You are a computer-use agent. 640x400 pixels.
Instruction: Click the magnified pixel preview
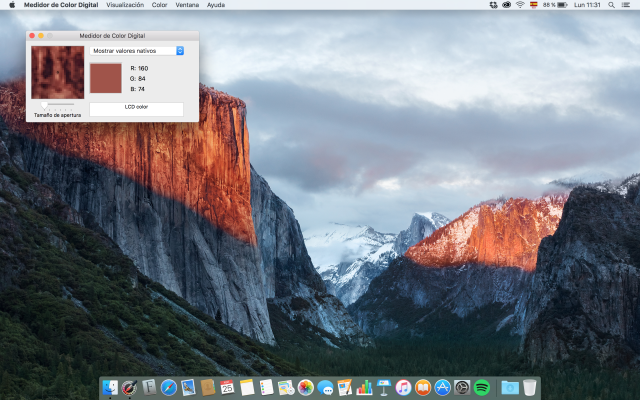[x=58, y=72]
